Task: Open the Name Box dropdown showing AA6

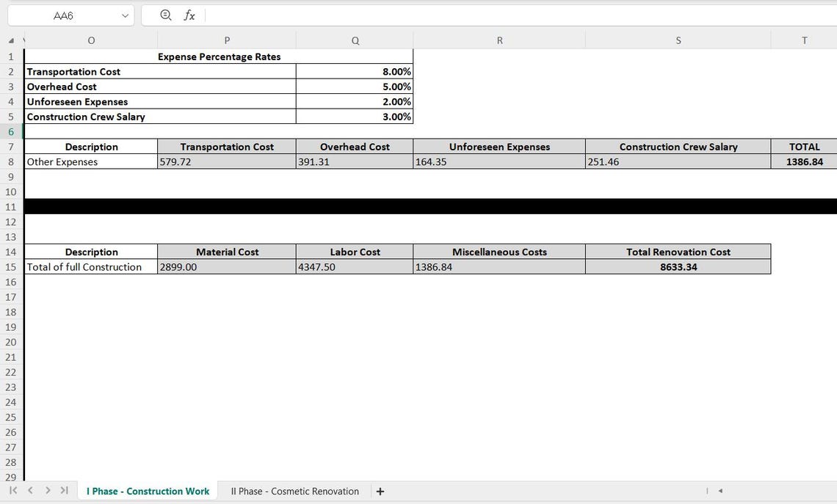Action: tap(125, 15)
